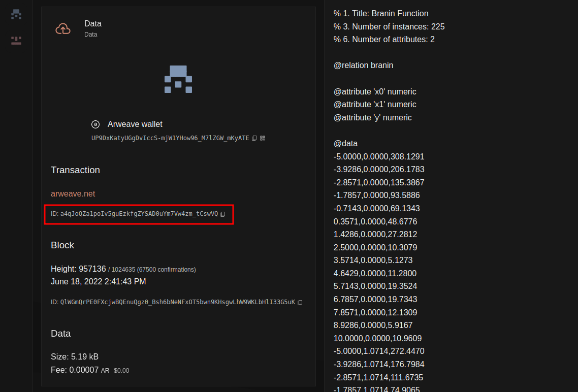Click "@attribute 'x0' numeric" line
Viewport: 578px width, 392px height.
click(x=375, y=92)
